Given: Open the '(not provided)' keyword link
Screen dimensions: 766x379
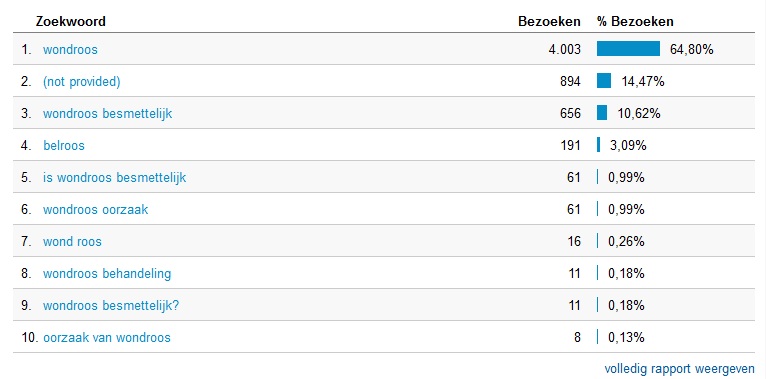Looking at the screenshot, I should (x=82, y=82).
